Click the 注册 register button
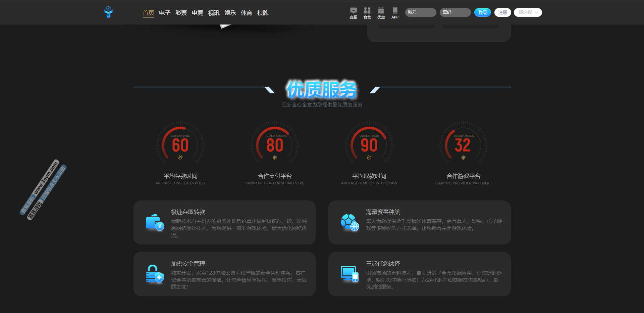This screenshot has height=313, width=644. coord(502,12)
